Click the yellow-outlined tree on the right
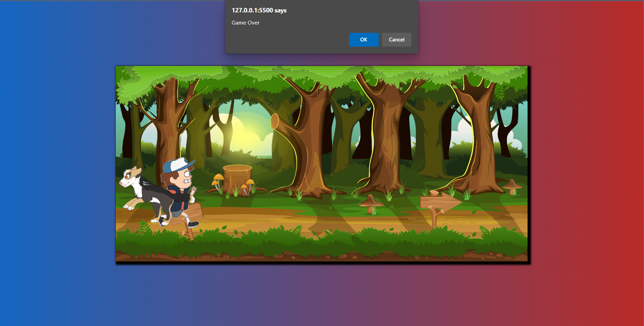This screenshot has height=326, width=644. (480, 138)
